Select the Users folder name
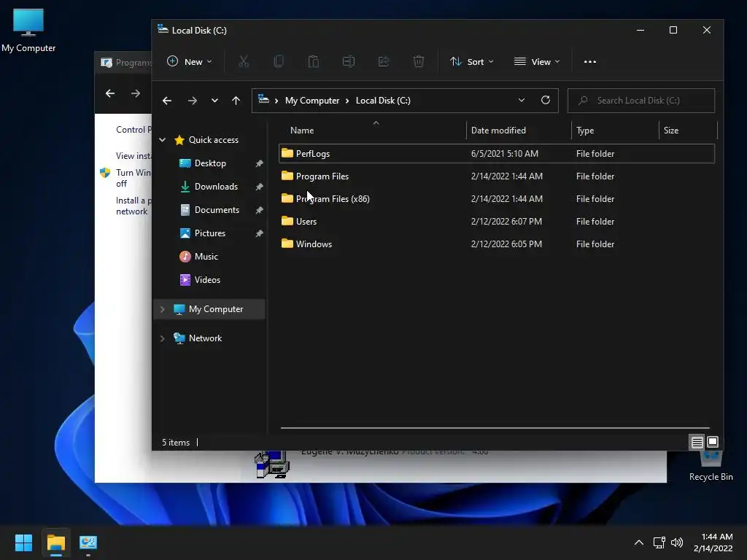This screenshot has width=747, height=560. click(306, 222)
